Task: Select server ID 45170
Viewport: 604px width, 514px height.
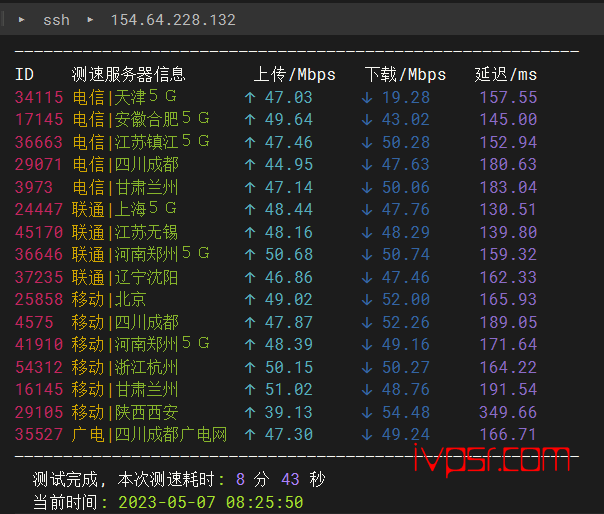Action: point(39,232)
